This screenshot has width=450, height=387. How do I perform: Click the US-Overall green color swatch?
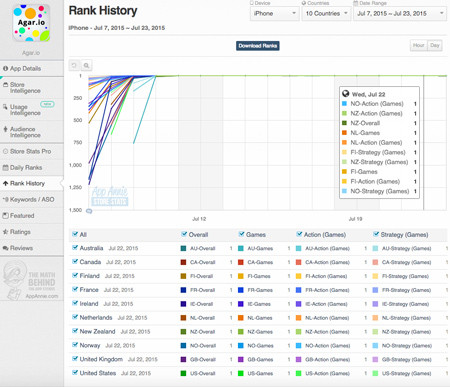tap(183, 373)
